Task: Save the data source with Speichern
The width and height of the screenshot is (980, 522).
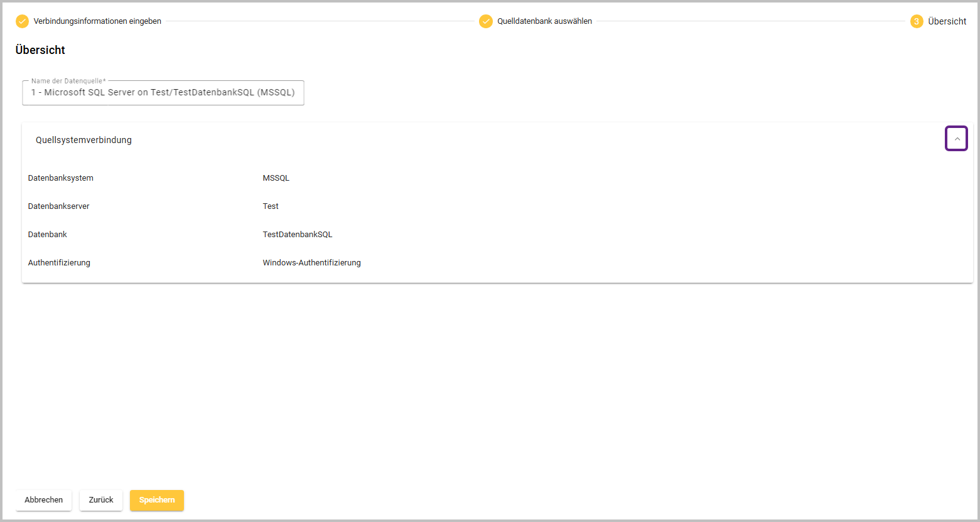Action: click(157, 500)
